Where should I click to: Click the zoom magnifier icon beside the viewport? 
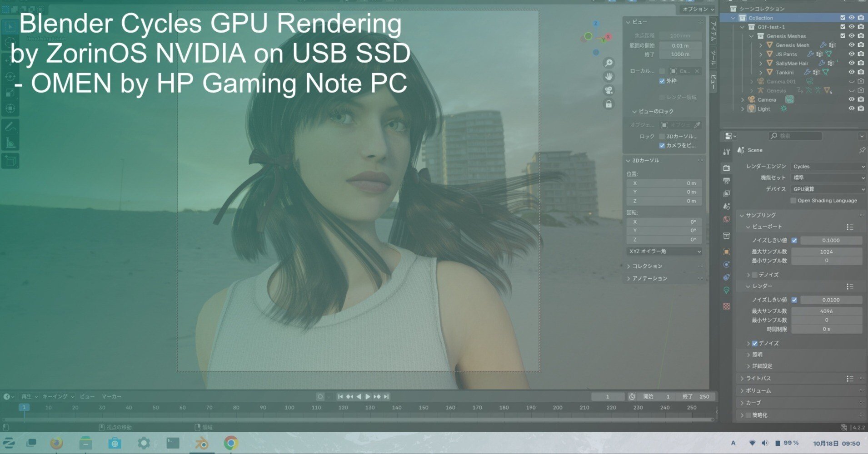point(609,63)
